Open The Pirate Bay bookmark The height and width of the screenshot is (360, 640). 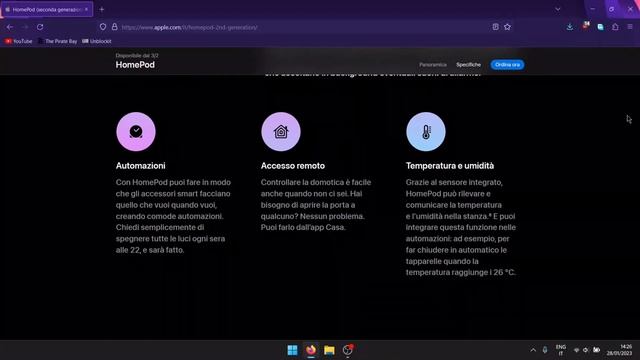tap(58, 41)
